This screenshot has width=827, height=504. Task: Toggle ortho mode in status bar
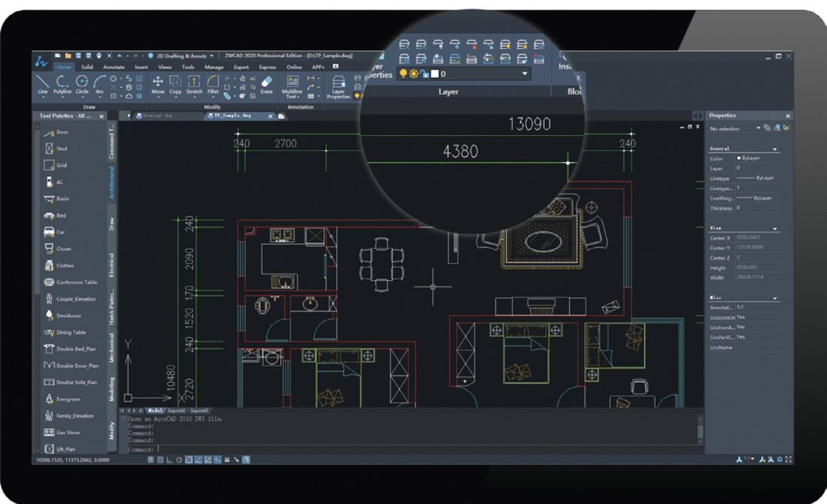click(x=170, y=460)
